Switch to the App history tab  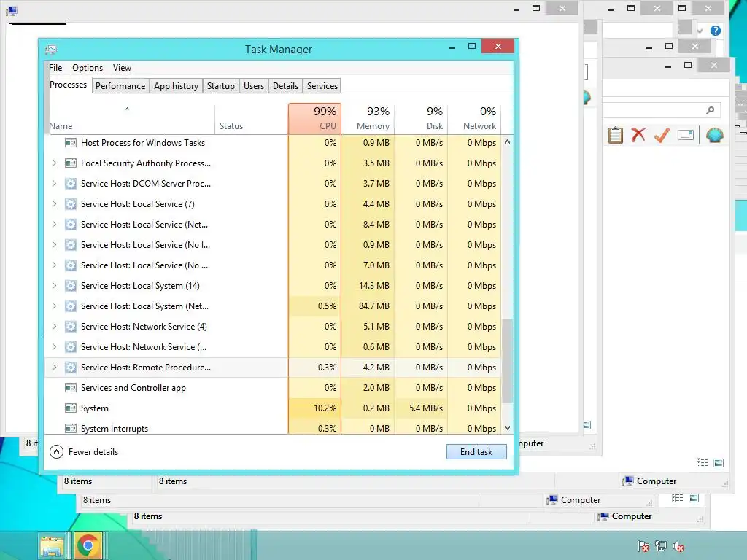[x=176, y=86]
